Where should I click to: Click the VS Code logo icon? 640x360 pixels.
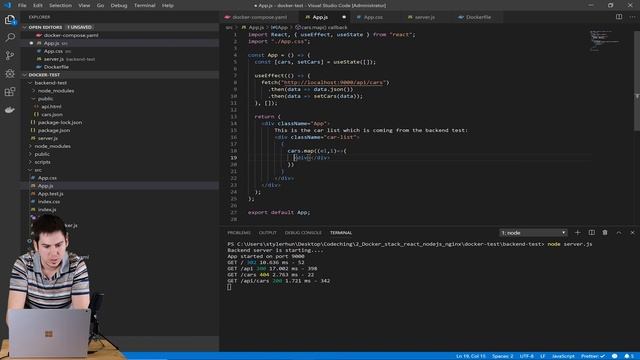pyautogui.click(x=7, y=5)
